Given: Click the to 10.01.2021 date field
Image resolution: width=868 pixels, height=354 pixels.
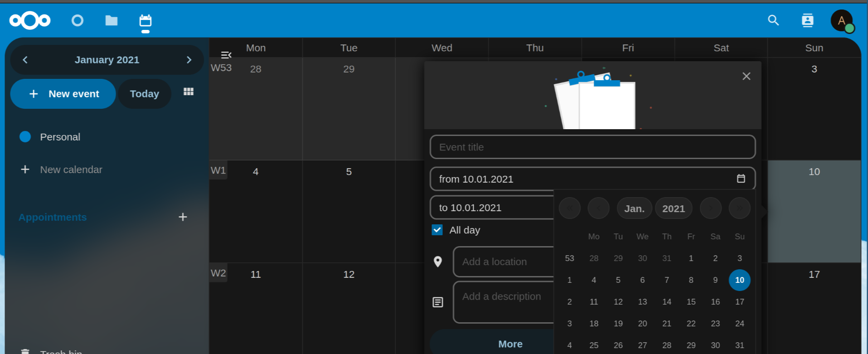Looking at the screenshot, I should (x=492, y=208).
